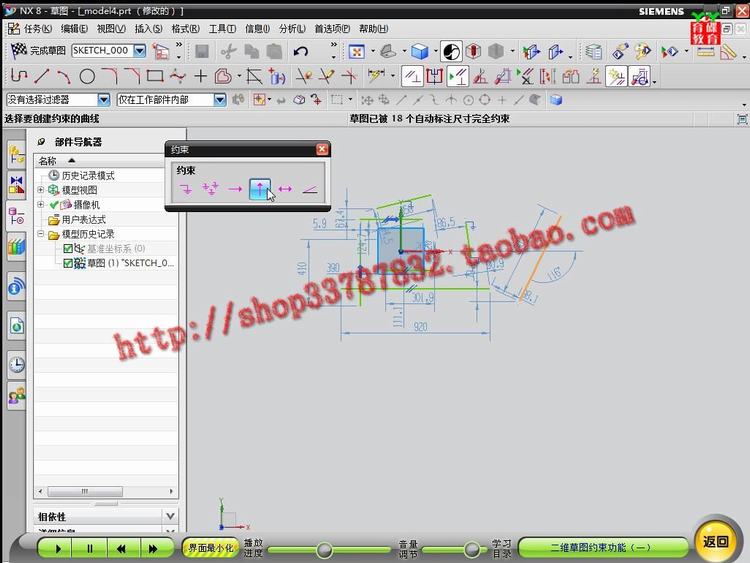
Task: Select the Vertical constraint icon in 约束 dialog
Action: (260, 188)
